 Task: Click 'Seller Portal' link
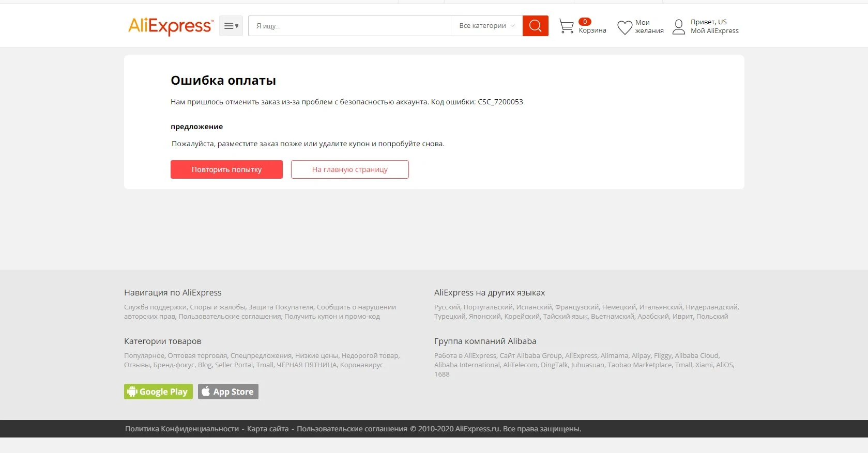click(x=234, y=365)
